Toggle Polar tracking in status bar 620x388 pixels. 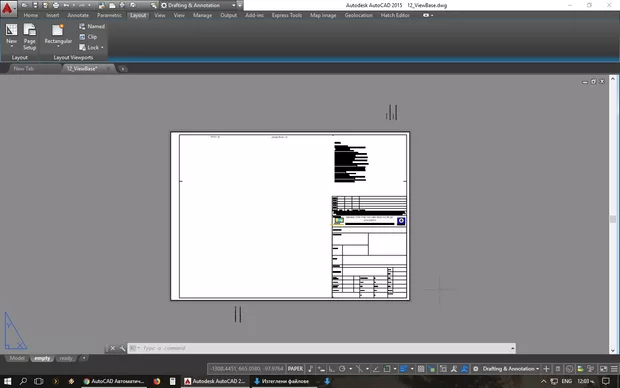(x=342, y=369)
